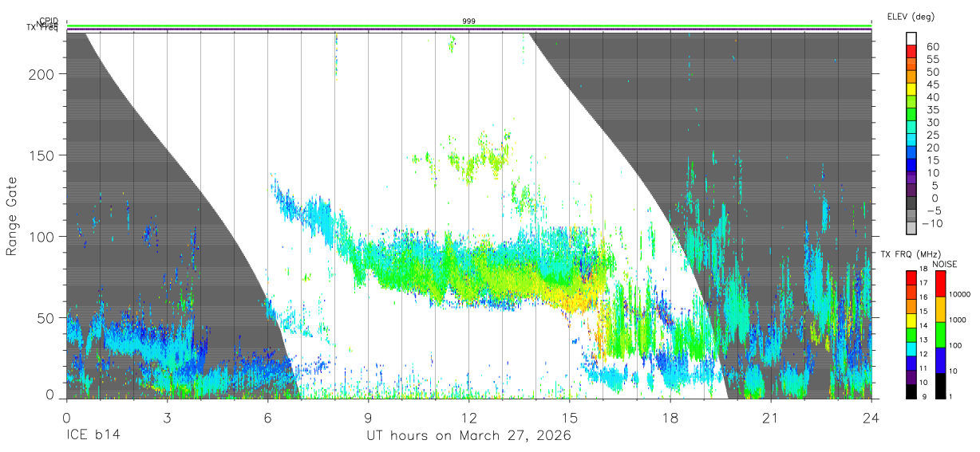
Task: Click the '24' tick on UT hours axis
Action: (871, 419)
